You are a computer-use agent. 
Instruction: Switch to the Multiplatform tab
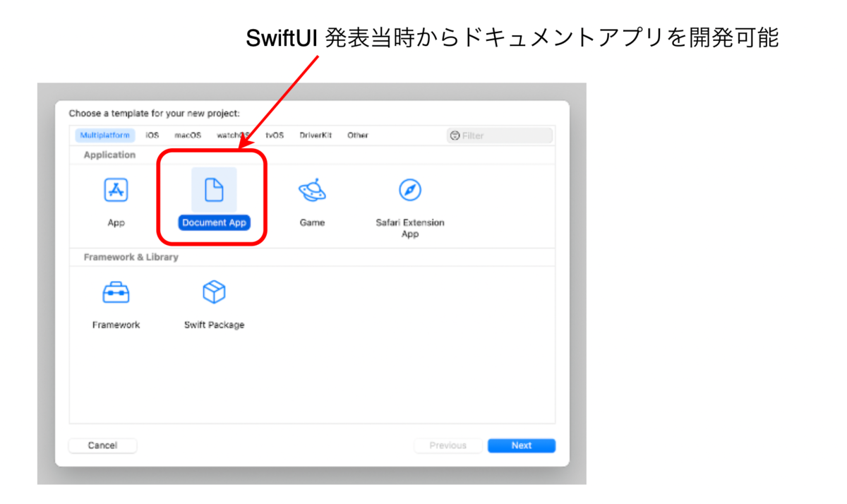coord(105,136)
